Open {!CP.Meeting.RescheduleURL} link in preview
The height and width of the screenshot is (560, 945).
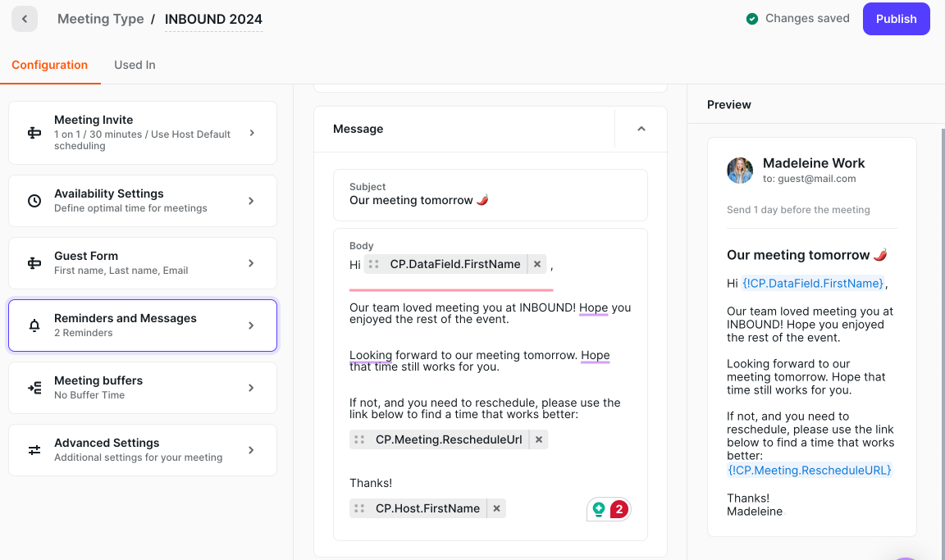point(810,470)
